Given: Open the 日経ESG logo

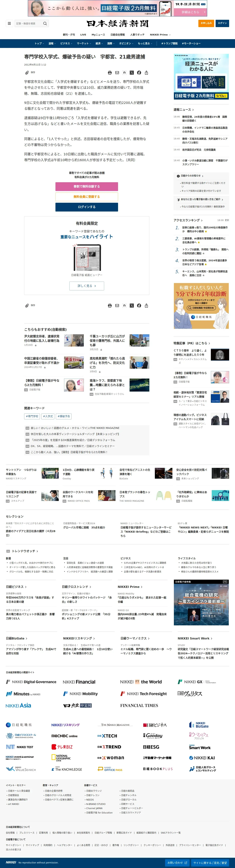Looking at the screenshot, I should pos(151,747).
